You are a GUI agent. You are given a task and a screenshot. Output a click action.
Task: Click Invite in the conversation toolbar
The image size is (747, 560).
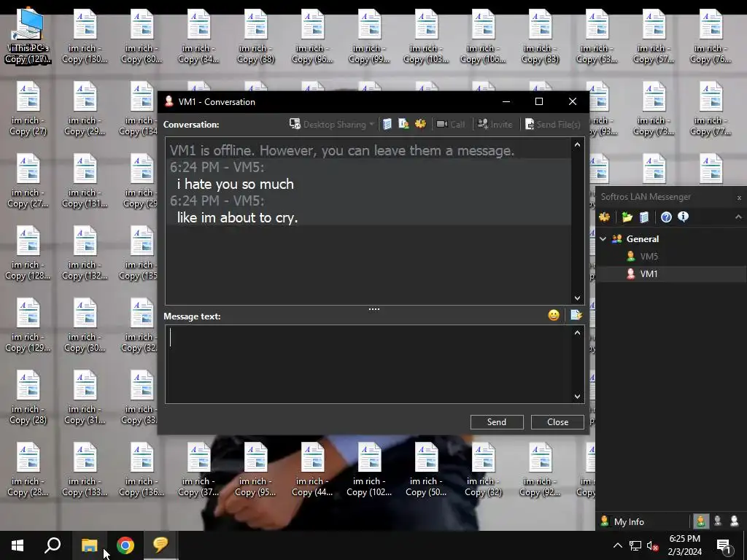495,124
